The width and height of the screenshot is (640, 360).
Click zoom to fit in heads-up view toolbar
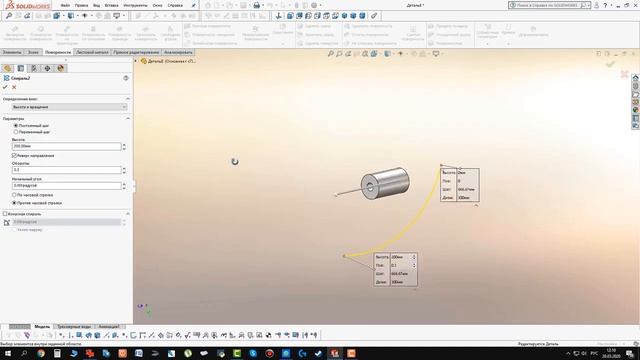pos(331,54)
